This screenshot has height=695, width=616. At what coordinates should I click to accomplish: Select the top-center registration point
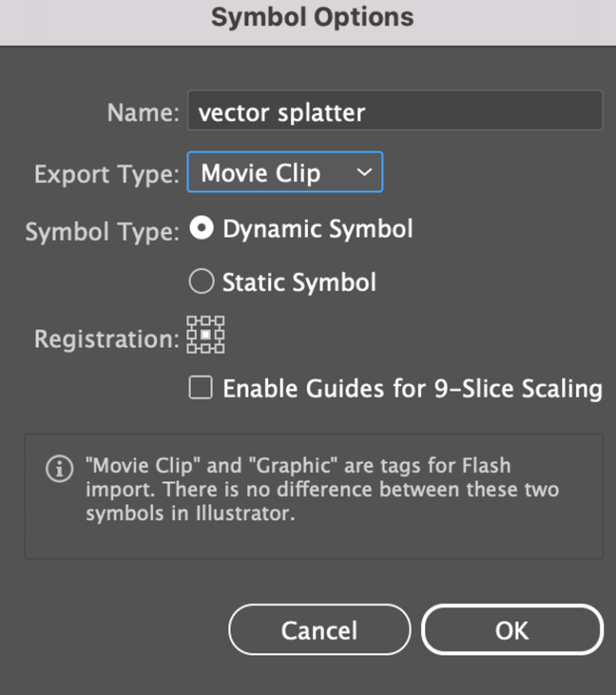pyautogui.click(x=206, y=321)
